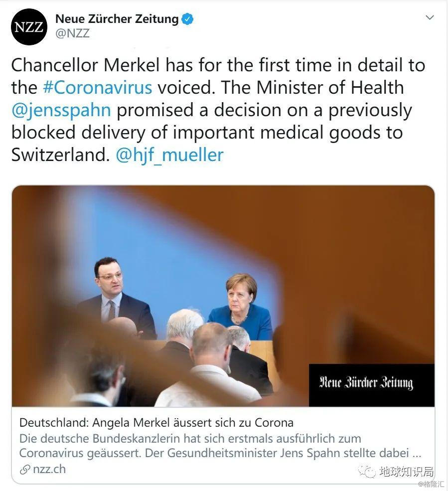Click the NZZ round profile avatar
This screenshot has width=448, height=491.
tap(29, 27)
